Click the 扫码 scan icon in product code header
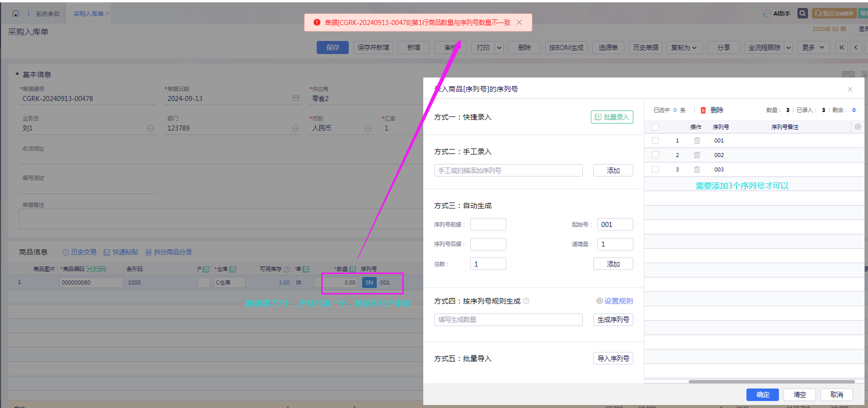The image size is (868, 408). click(96, 269)
